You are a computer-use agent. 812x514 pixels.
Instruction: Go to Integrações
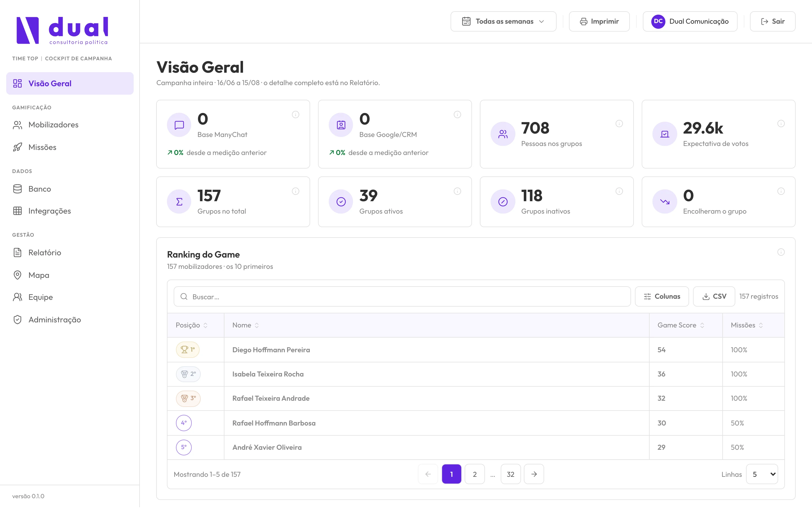[x=70, y=211]
